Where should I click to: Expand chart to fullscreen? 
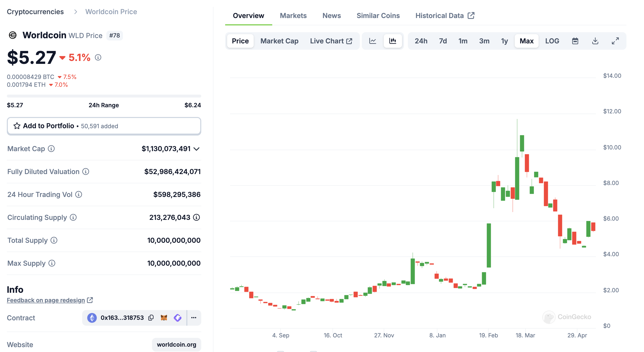[x=615, y=41]
